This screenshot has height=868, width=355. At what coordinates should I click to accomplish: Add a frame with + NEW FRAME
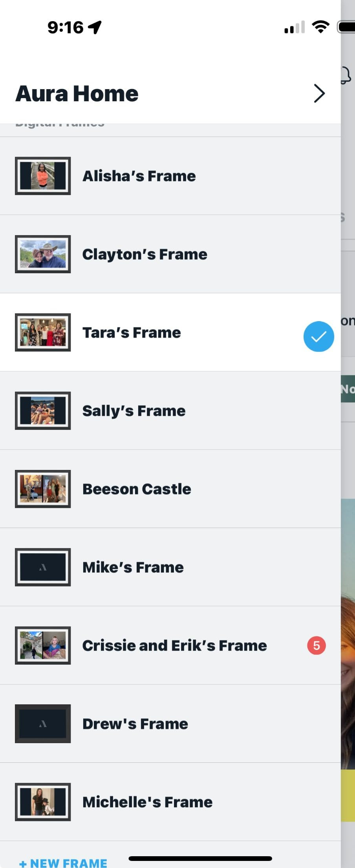tap(64, 863)
